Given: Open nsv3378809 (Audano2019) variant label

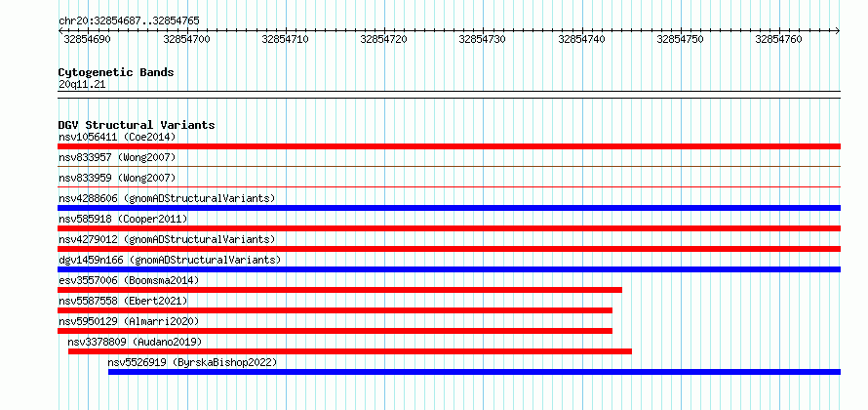Looking at the screenshot, I should 135,342.
